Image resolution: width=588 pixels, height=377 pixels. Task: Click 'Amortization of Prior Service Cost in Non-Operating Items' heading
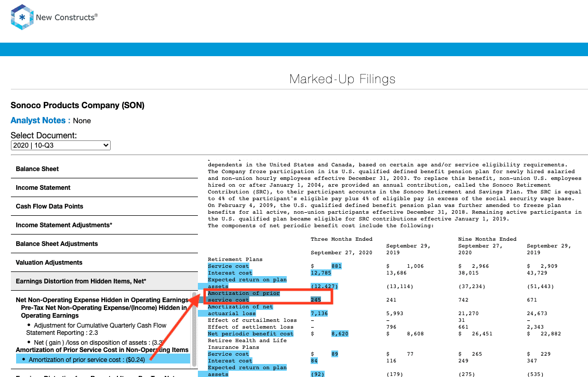[x=102, y=350]
